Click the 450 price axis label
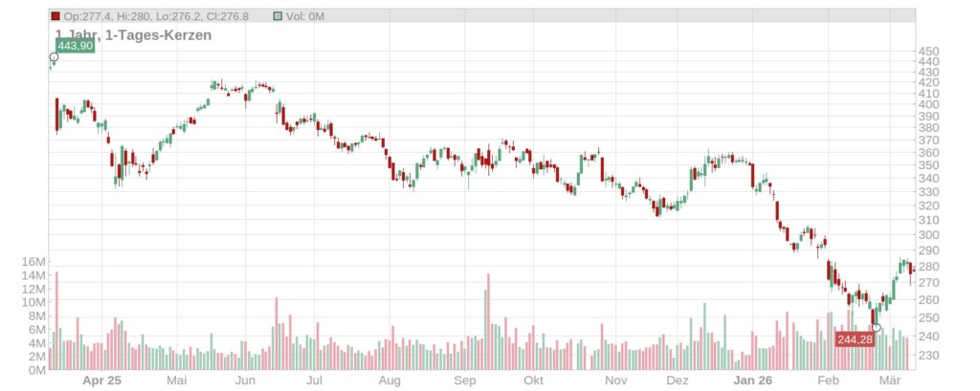This screenshot has width=980, height=391. pyautogui.click(x=929, y=52)
